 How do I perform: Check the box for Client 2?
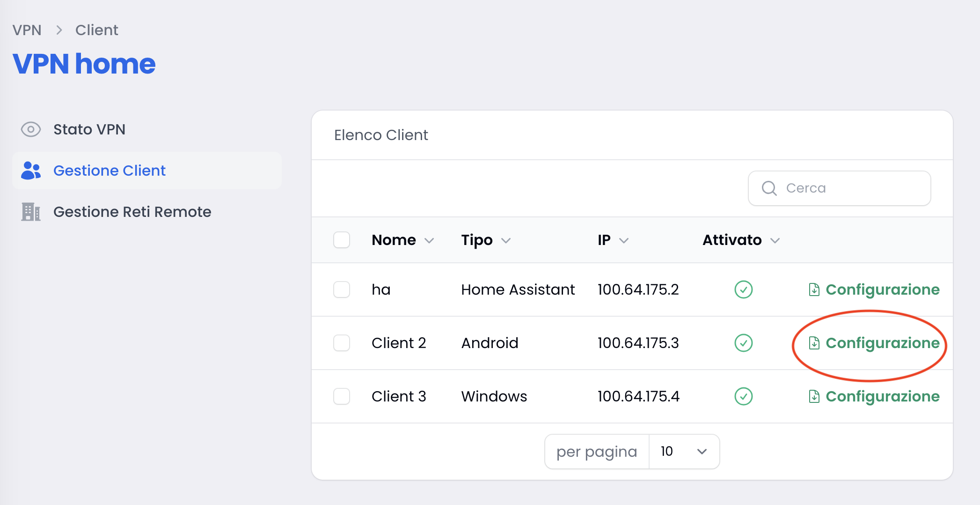tap(342, 343)
